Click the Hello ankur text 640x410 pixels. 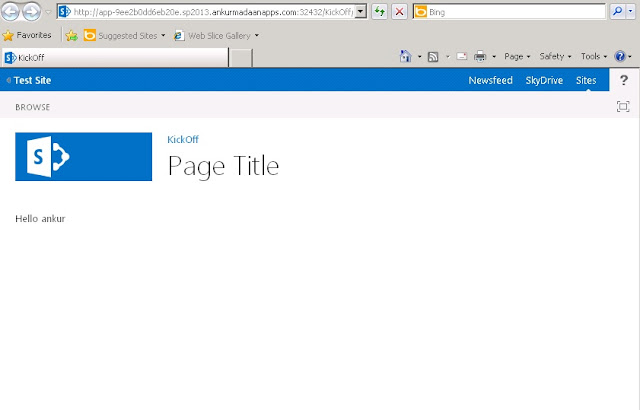40,219
